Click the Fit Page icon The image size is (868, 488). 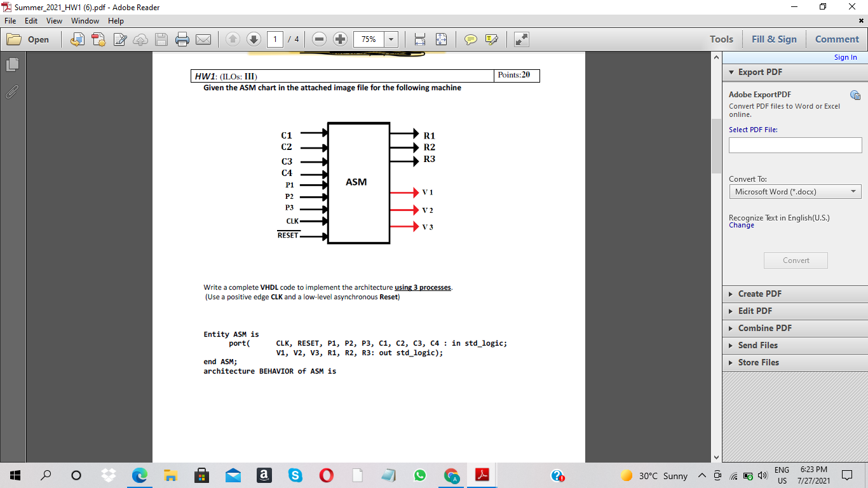point(440,39)
